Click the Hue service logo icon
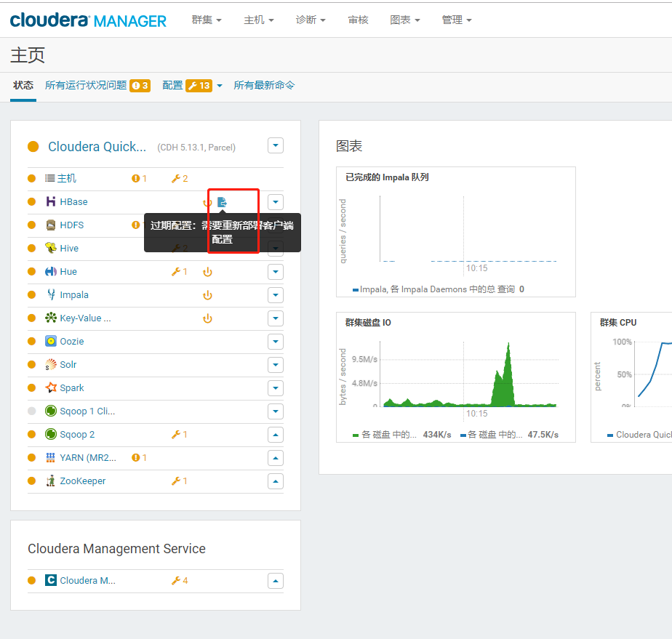Viewport: 672px width, 639px height. [51, 272]
